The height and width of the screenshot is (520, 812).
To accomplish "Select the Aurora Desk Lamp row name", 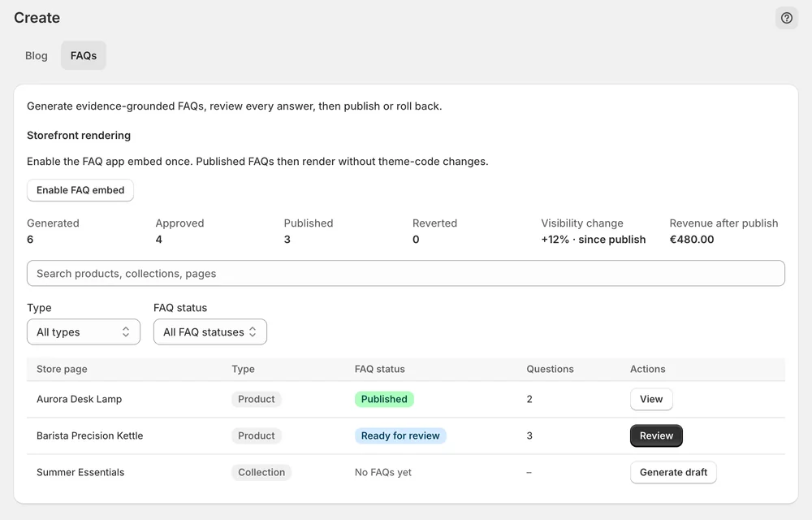I will [x=80, y=399].
